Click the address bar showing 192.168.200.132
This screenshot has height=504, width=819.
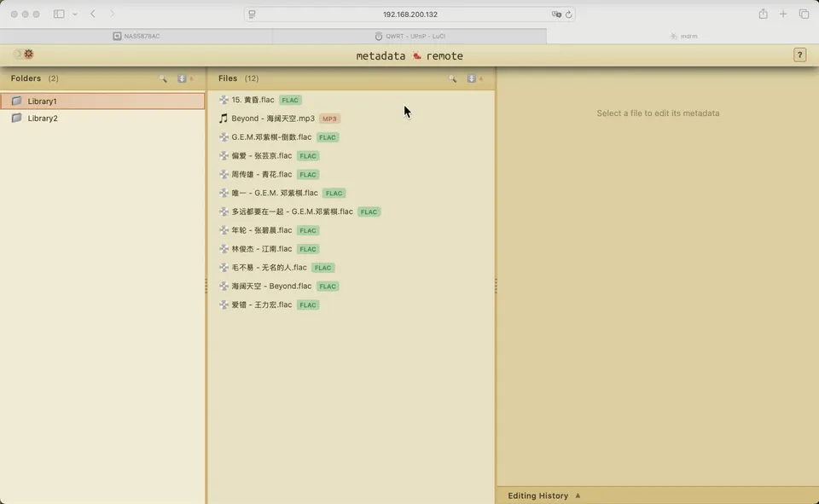coord(409,14)
